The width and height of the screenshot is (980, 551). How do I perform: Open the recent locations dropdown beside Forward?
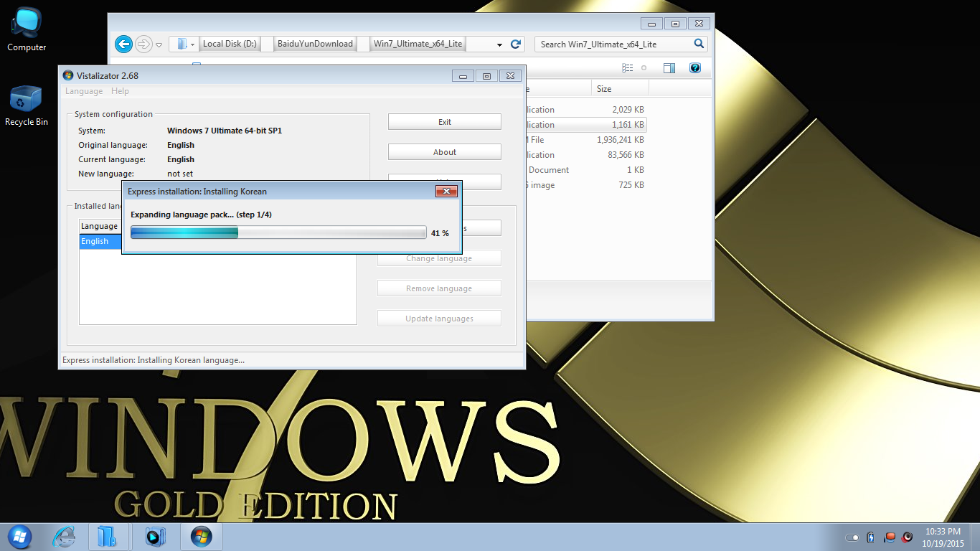pyautogui.click(x=159, y=44)
